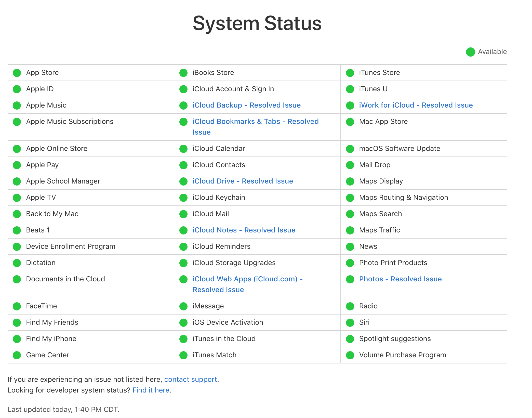Click the iCloud Keychain entry
Viewport: 532px width, 418px height.
click(x=219, y=198)
